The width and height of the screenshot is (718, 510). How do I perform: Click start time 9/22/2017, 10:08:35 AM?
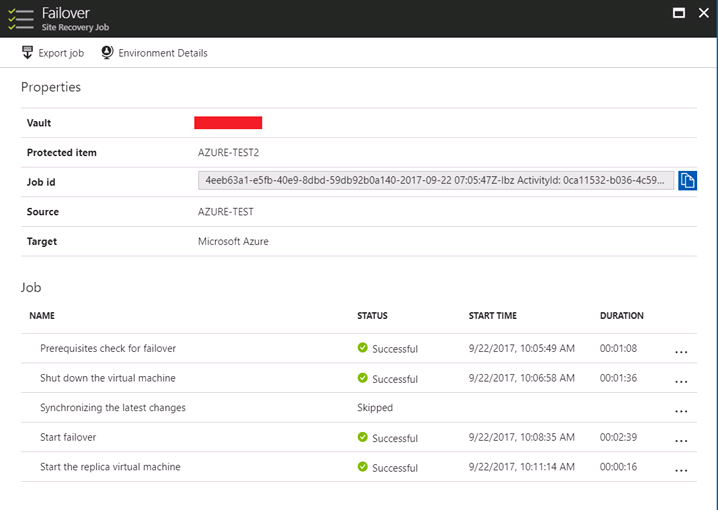pos(522,437)
